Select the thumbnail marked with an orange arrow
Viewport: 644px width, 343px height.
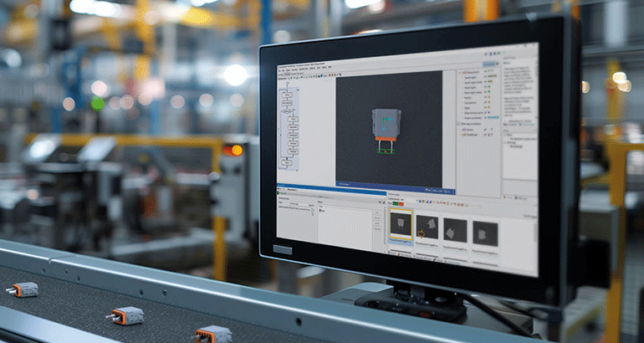[x=427, y=228]
